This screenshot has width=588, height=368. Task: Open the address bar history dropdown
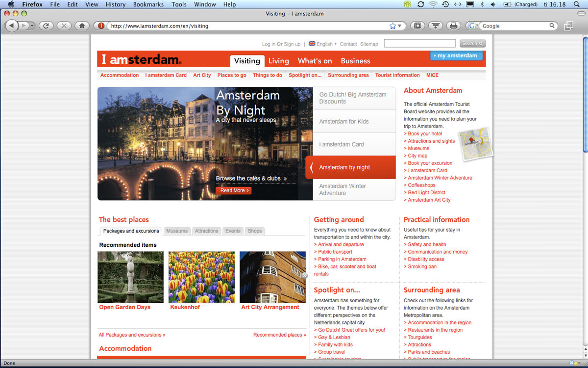click(x=399, y=26)
